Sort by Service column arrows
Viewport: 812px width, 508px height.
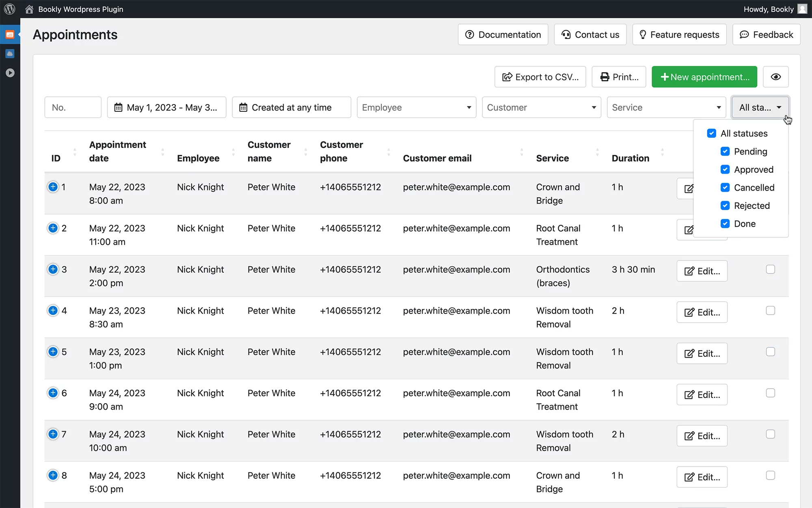[x=597, y=152]
